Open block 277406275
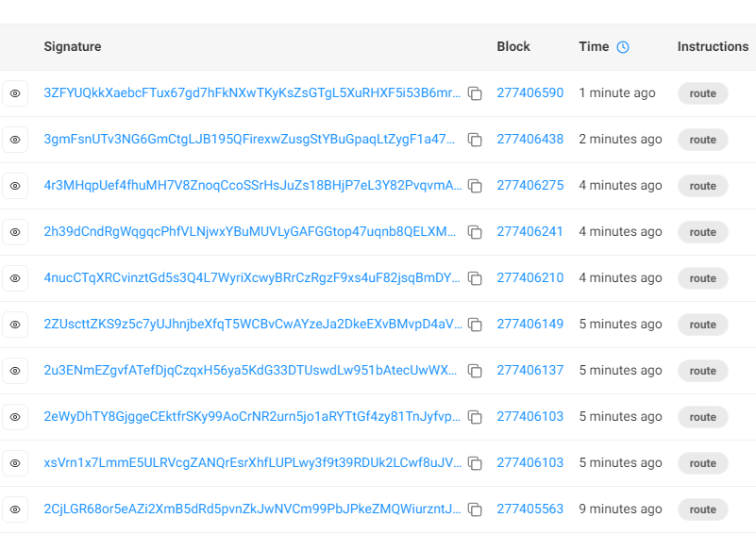Screen dimensions: 756x551 pos(529,185)
